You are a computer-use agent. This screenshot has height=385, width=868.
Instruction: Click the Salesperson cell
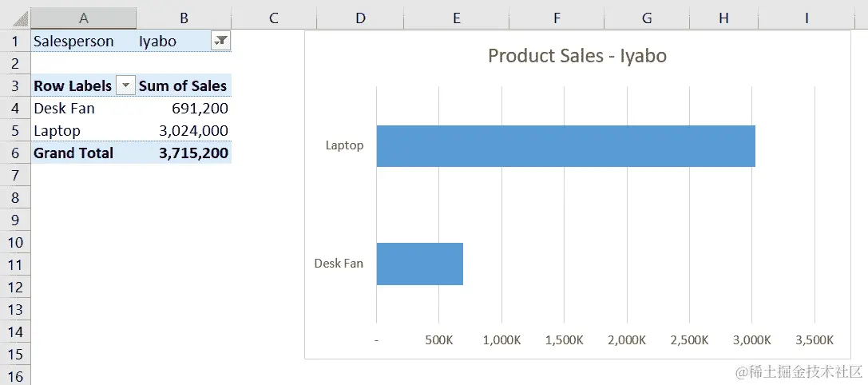[x=84, y=41]
